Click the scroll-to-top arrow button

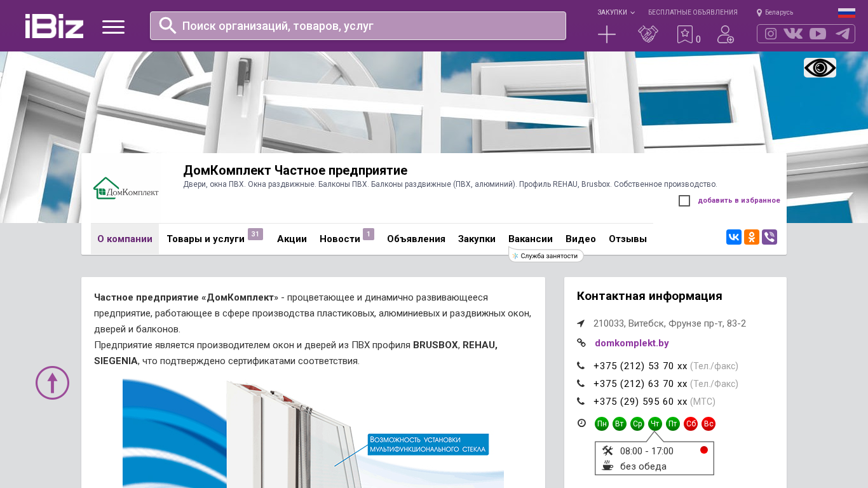[52, 383]
